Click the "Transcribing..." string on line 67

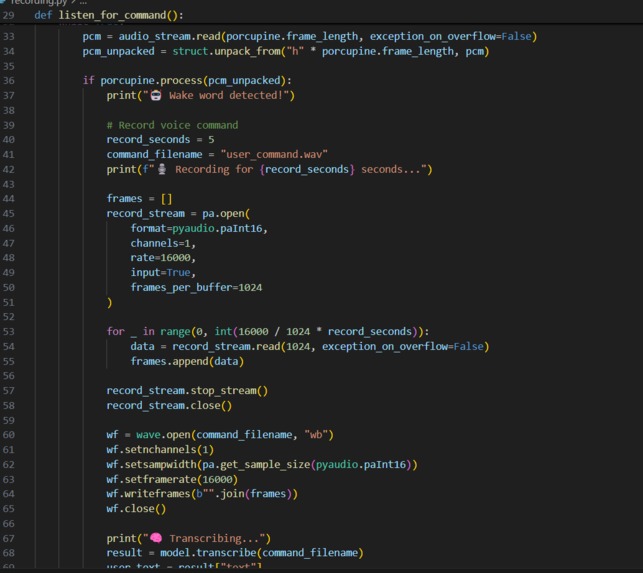click(205, 539)
